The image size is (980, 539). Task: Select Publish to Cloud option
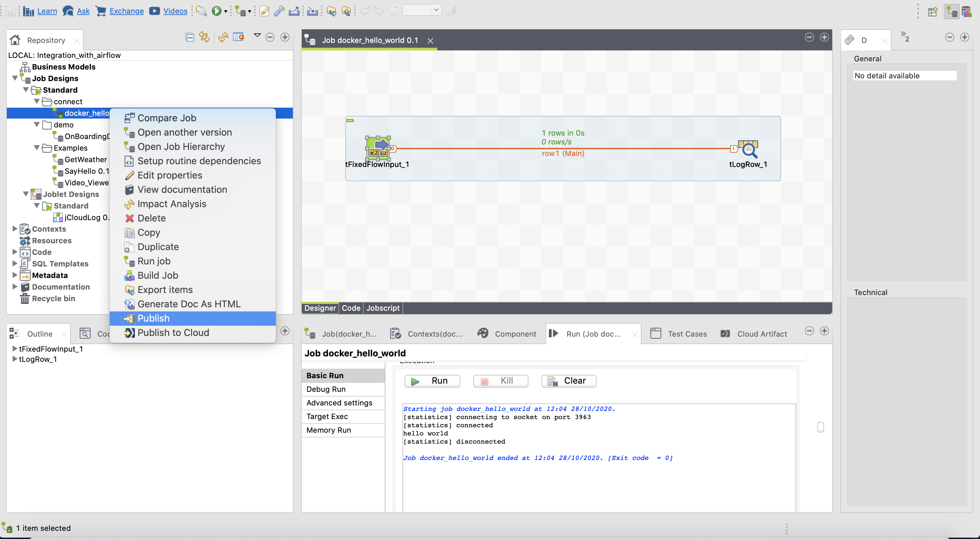click(x=173, y=333)
